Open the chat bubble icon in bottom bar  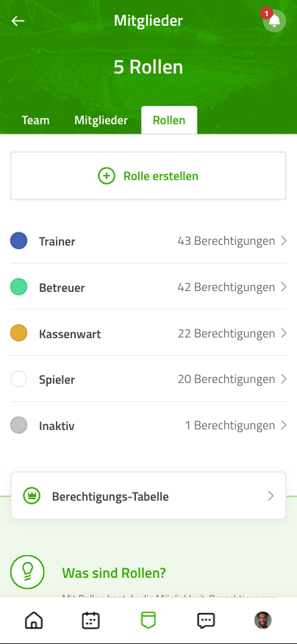tap(206, 620)
